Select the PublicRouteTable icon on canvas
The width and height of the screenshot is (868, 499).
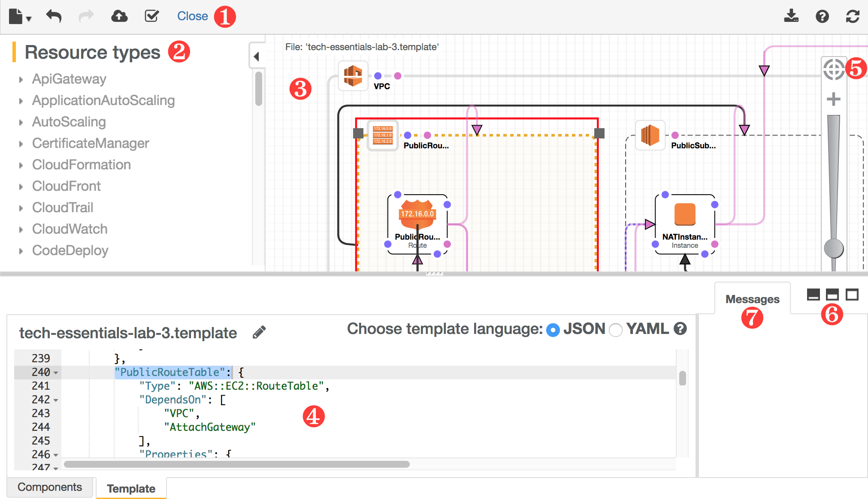pos(383,135)
